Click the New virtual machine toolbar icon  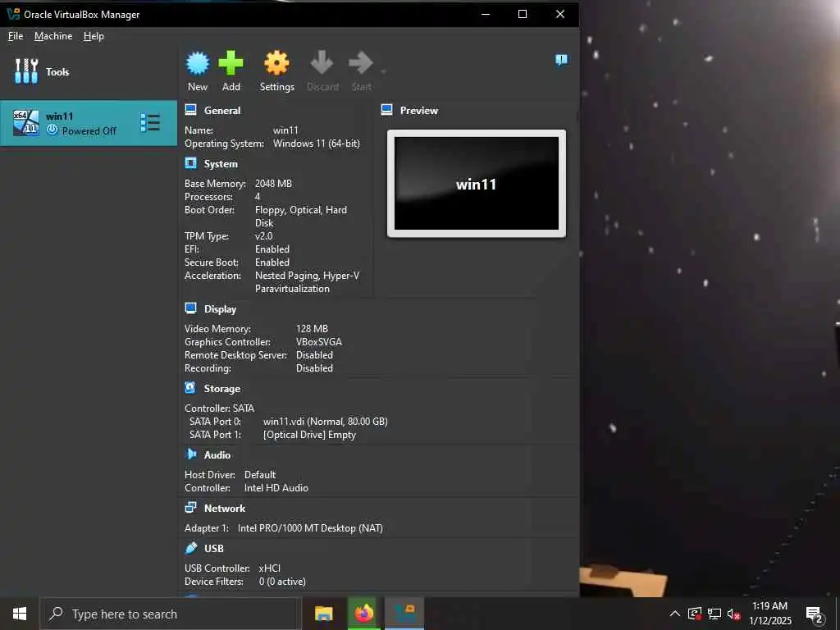(x=197, y=64)
